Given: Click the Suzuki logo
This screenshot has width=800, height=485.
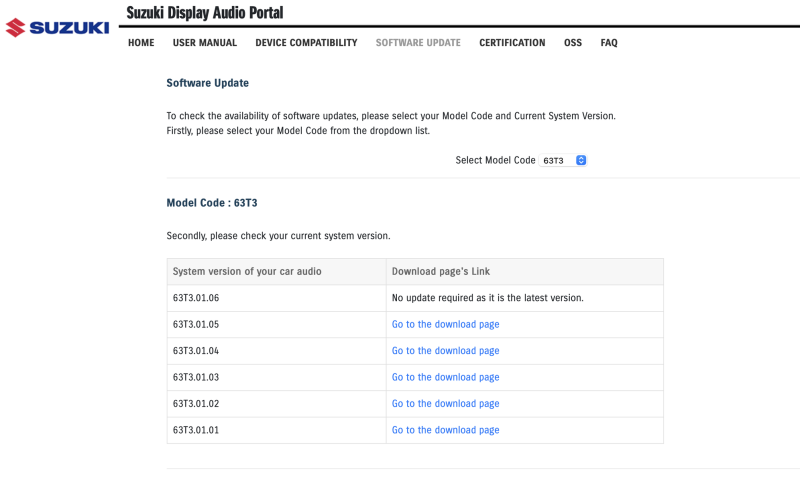Looking at the screenshot, I should [x=57, y=28].
